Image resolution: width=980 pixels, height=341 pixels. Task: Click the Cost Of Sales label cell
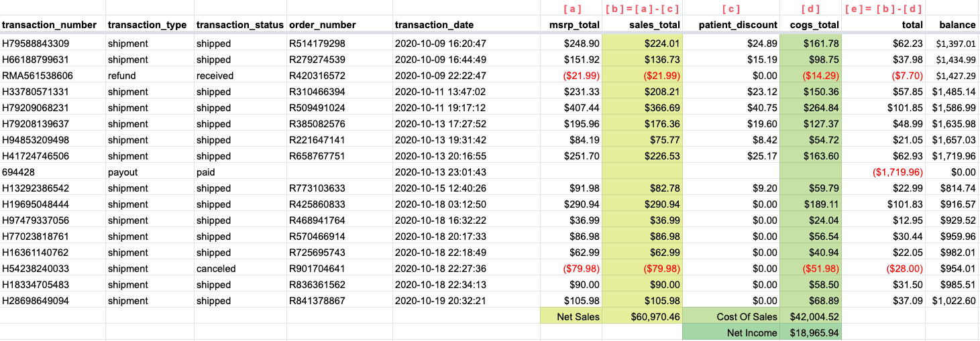click(x=731, y=317)
